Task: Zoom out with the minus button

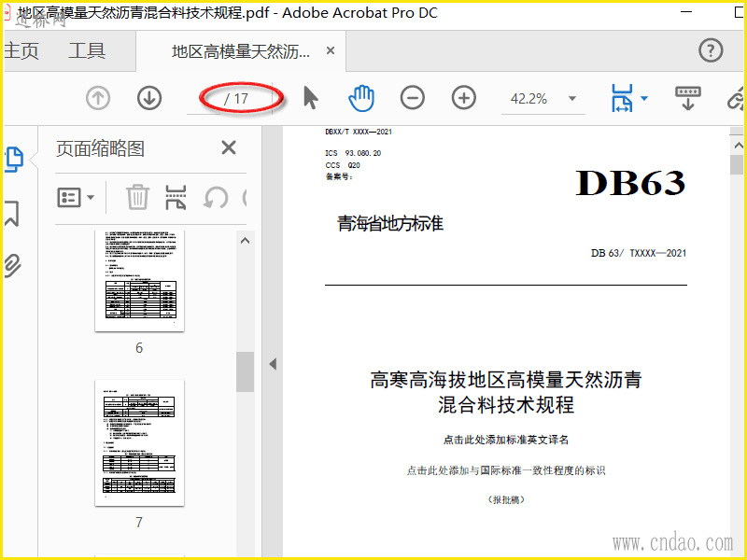Action: click(413, 99)
